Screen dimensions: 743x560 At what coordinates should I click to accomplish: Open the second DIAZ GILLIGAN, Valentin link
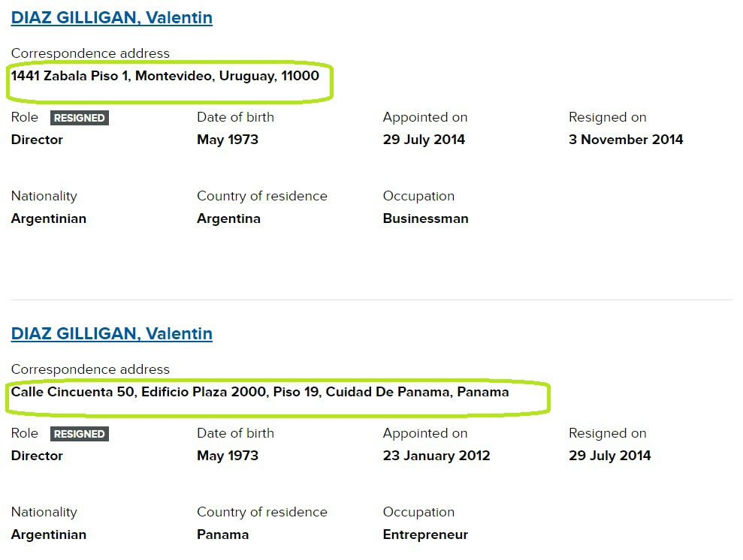coord(111,333)
